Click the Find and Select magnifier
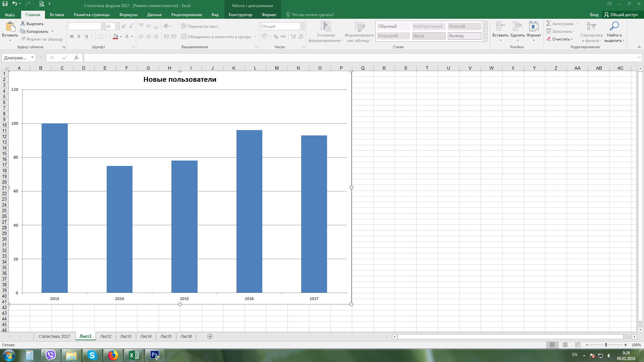This screenshot has width=644, height=362. click(x=614, y=26)
